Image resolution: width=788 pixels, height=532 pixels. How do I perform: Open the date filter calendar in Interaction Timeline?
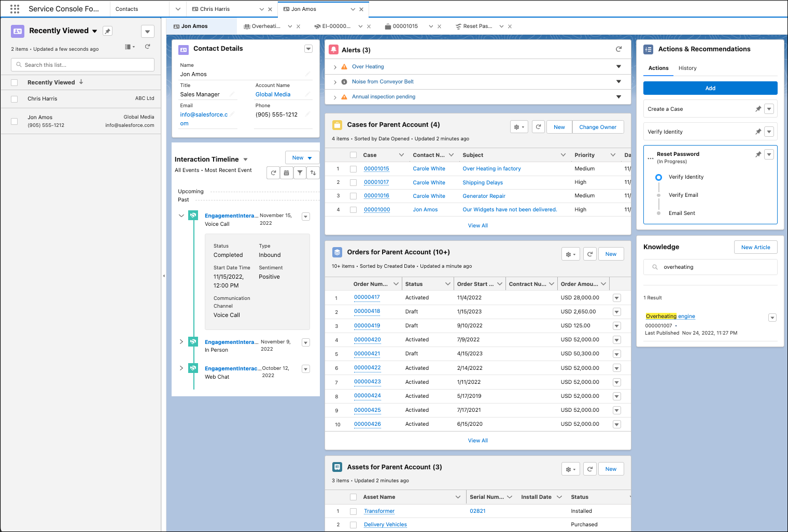(x=287, y=172)
